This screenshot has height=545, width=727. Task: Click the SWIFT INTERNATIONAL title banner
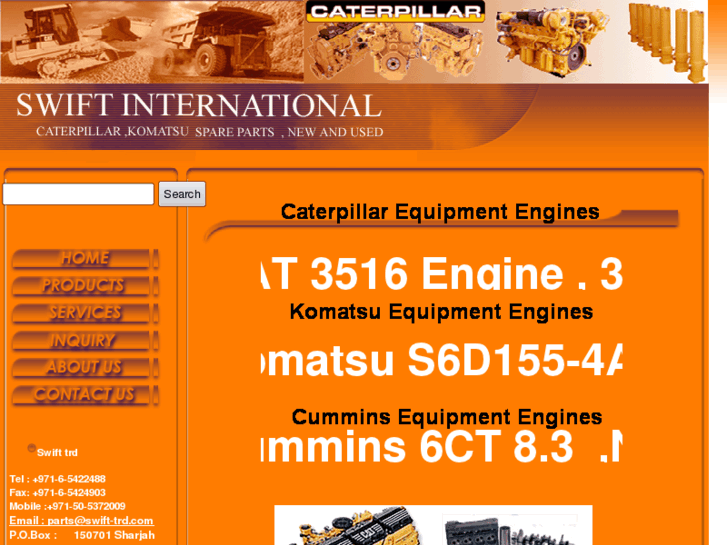click(x=199, y=105)
